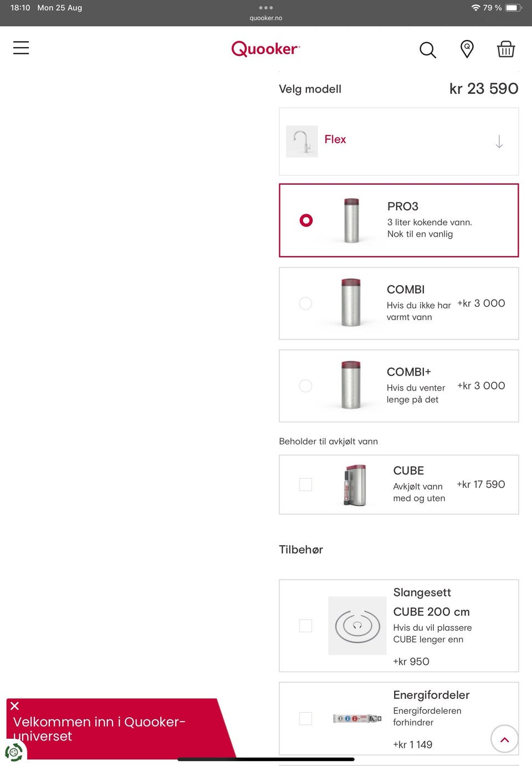The width and height of the screenshot is (532, 766).
Task: Click the CUBE tank image
Action: coord(355,484)
